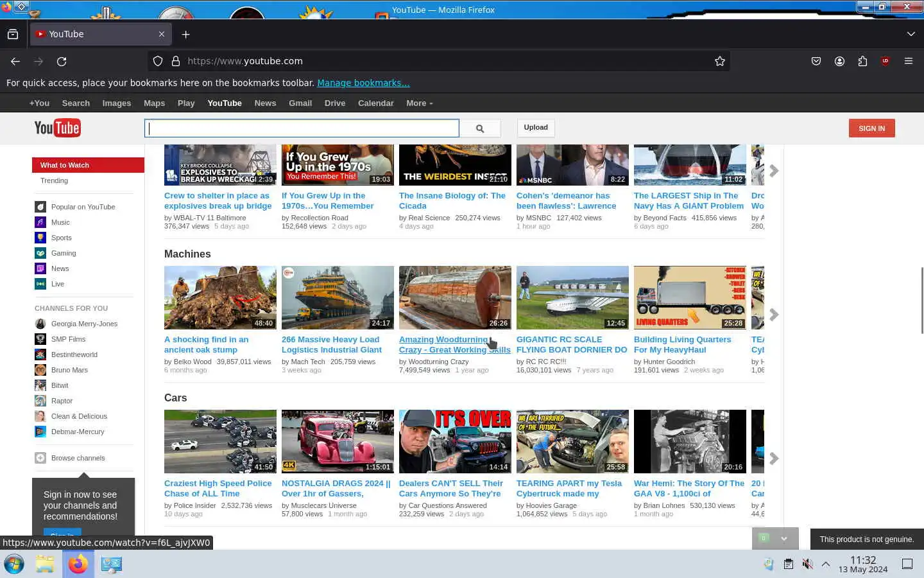Image resolution: width=924 pixels, height=578 pixels.
Task: Click the SIGN IN button
Action: [871, 128]
